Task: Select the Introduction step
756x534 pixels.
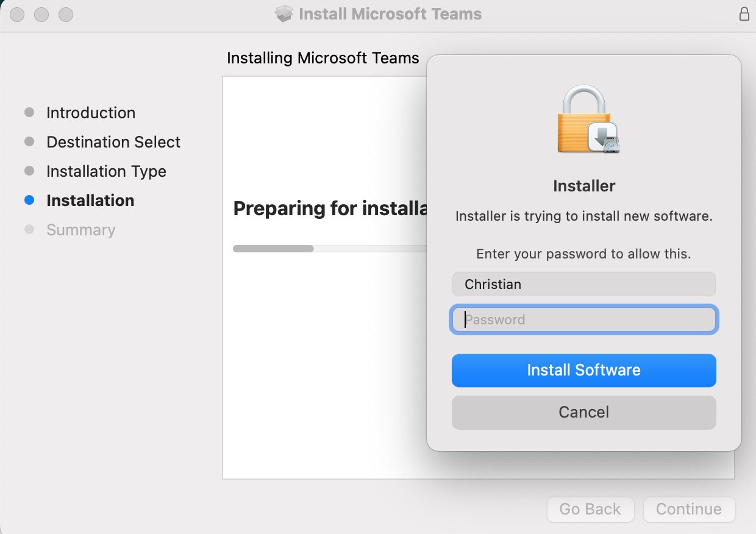Action: 91,113
